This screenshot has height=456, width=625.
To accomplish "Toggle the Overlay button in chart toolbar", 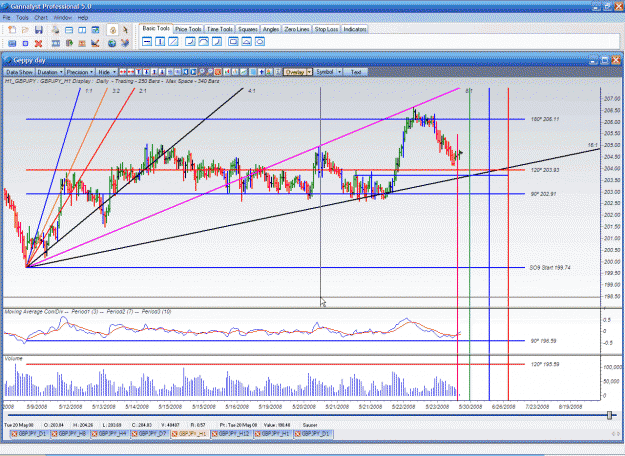I will (x=295, y=72).
